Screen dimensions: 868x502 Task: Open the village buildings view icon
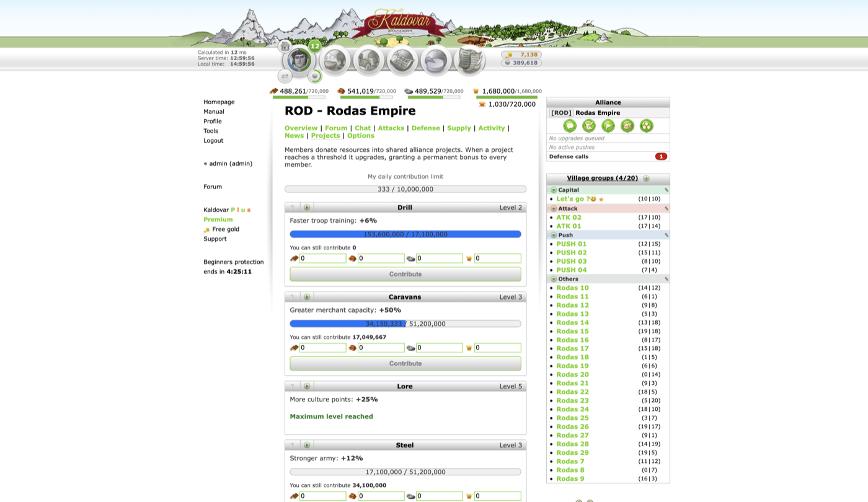(369, 60)
